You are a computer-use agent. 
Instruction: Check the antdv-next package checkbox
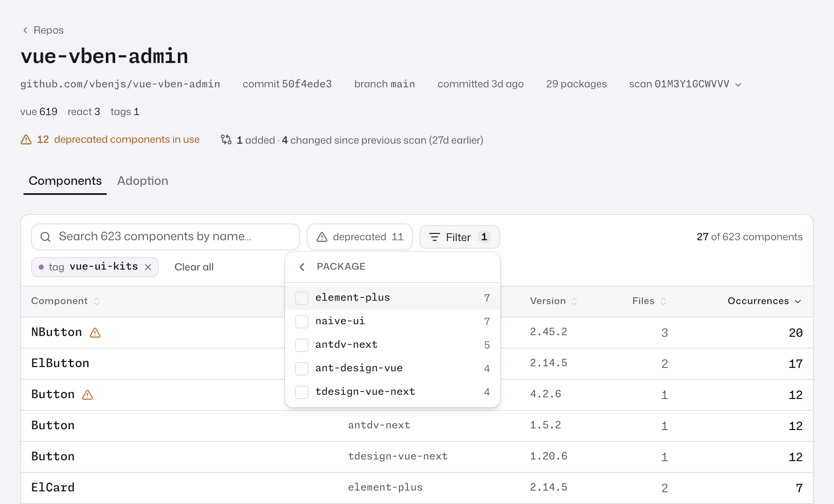(x=302, y=345)
